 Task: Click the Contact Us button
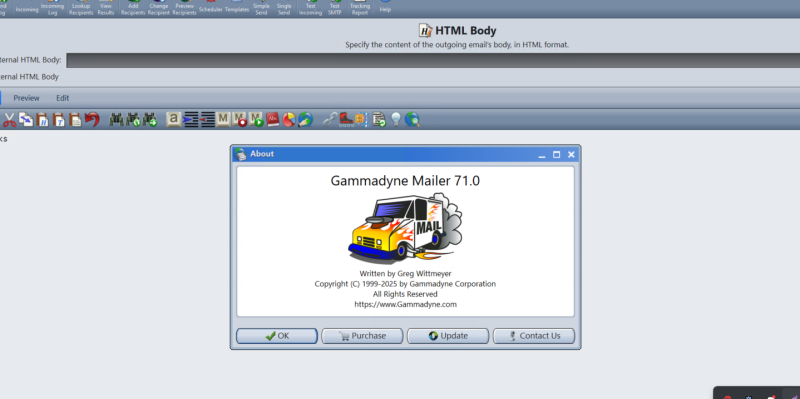point(534,336)
